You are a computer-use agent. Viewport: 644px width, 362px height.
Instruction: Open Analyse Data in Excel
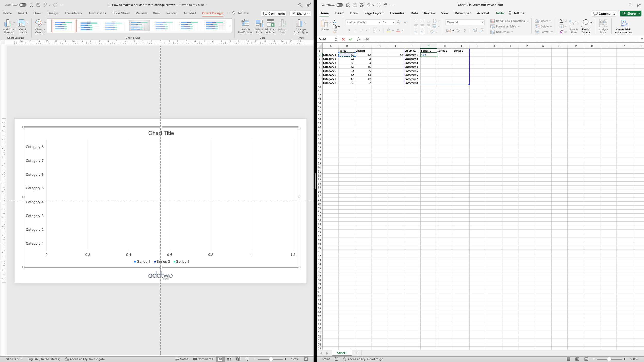(603, 24)
